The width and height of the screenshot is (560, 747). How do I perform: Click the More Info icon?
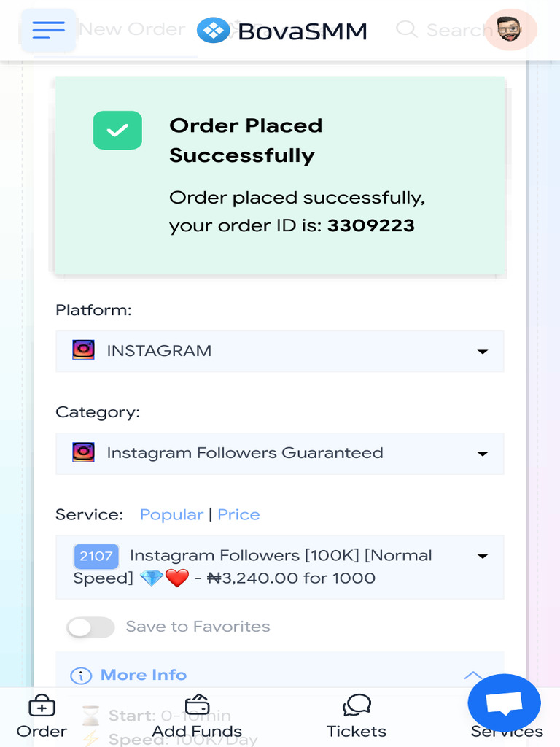tap(81, 676)
